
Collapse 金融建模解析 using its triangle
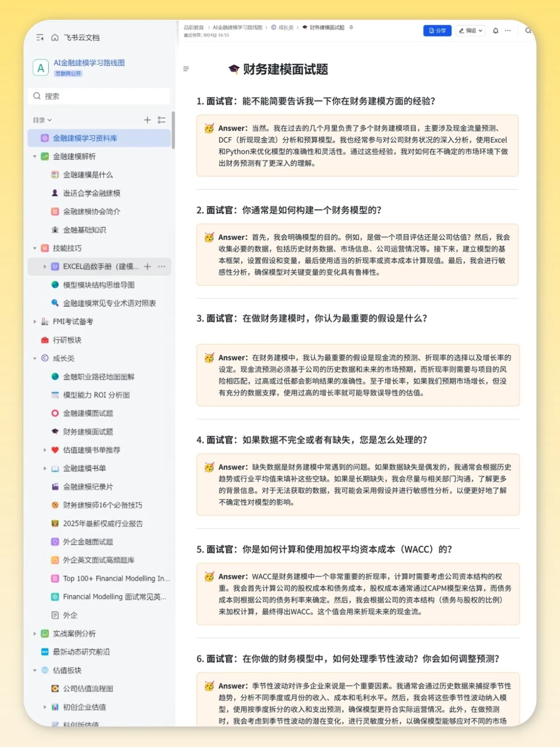(x=35, y=156)
